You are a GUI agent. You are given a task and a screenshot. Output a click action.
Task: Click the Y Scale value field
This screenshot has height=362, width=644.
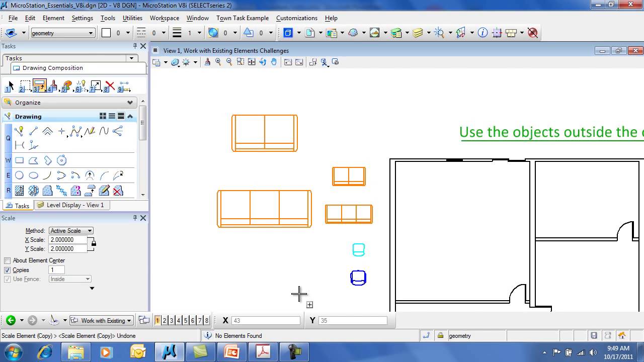coord(68,249)
